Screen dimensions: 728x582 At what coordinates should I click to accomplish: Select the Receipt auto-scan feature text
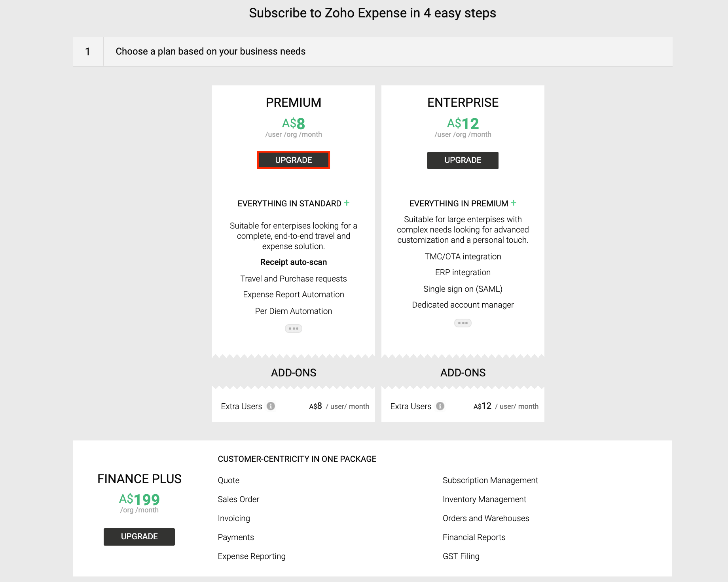click(293, 262)
